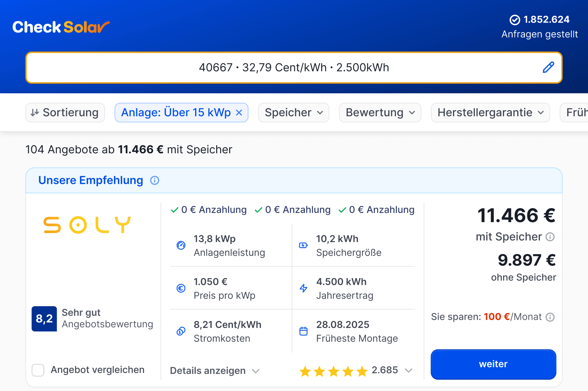588x391 pixels.
Task: Open the Bewertung filter dropdown
Action: [x=380, y=113]
